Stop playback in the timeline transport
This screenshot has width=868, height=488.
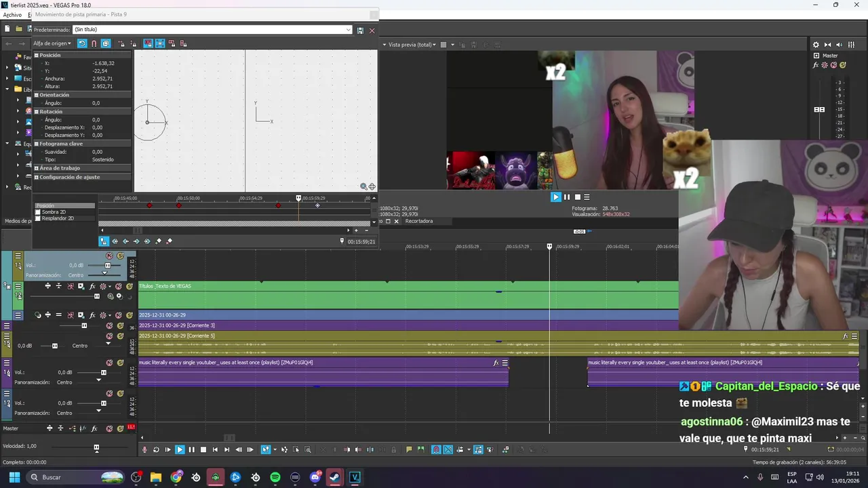(203, 449)
